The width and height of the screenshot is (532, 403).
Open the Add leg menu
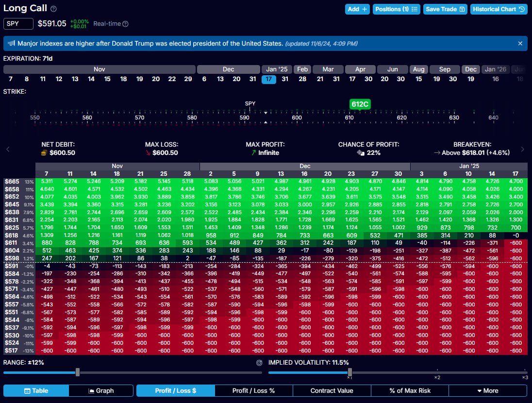[357, 9]
